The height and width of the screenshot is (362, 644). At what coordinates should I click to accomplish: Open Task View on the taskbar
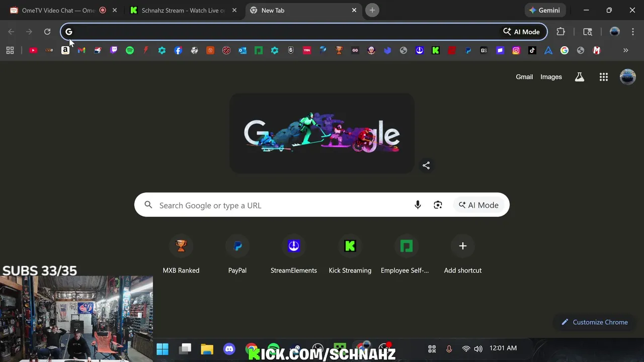186,349
